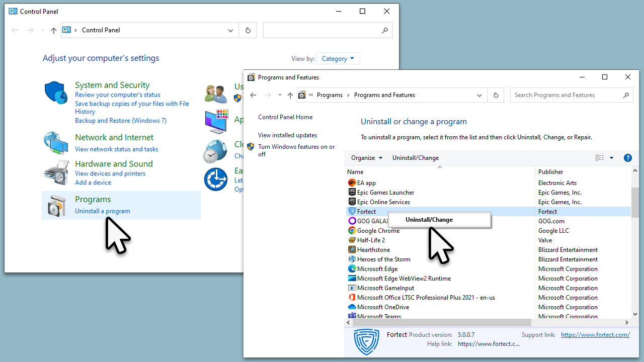Click the Half-Life 2 icon

[352, 240]
